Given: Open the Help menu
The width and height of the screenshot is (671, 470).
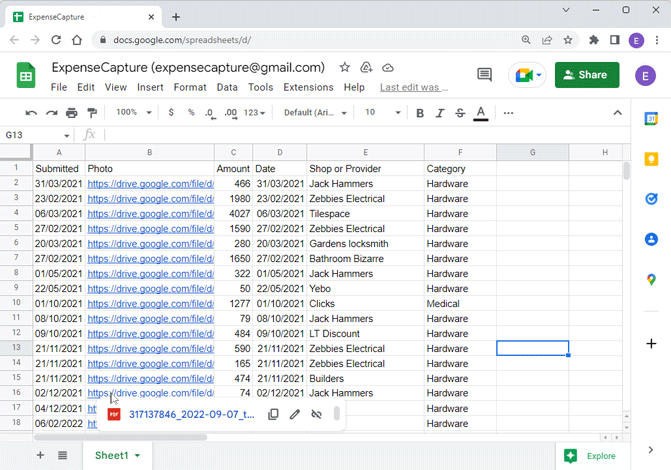Looking at the screenshot, I should [354, 87].
